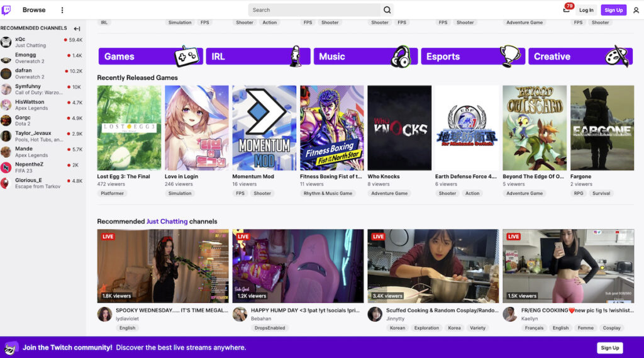
Task: Select the Korean tag under Jinnytty
Action: click(x=397, y=328)
